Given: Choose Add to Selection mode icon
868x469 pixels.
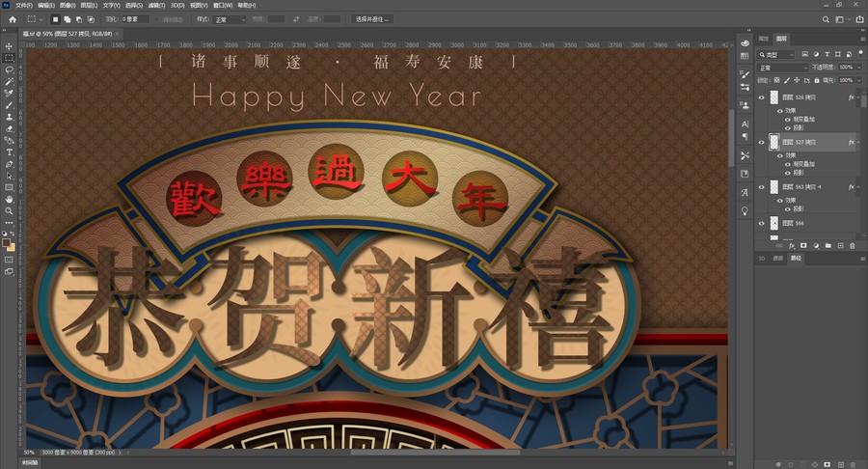Looking at the screenshot, I should pyautogui.click(x=67, y=19).
